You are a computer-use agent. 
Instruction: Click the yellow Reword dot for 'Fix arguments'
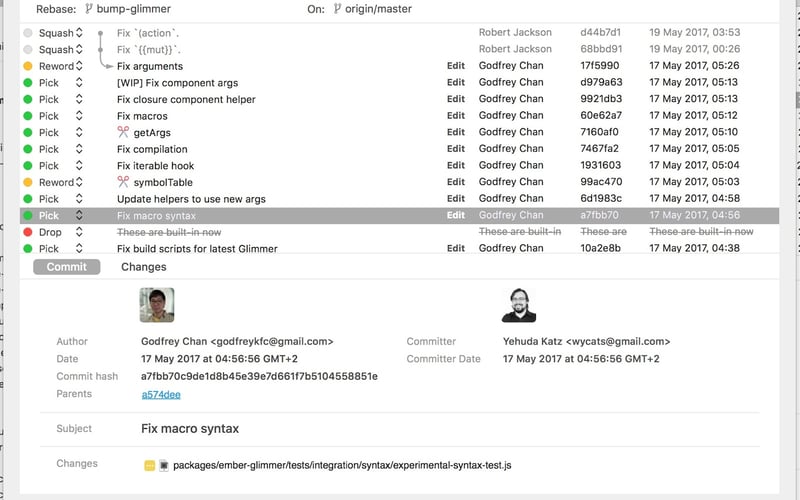pyautogui.click(x=28, y=66)
